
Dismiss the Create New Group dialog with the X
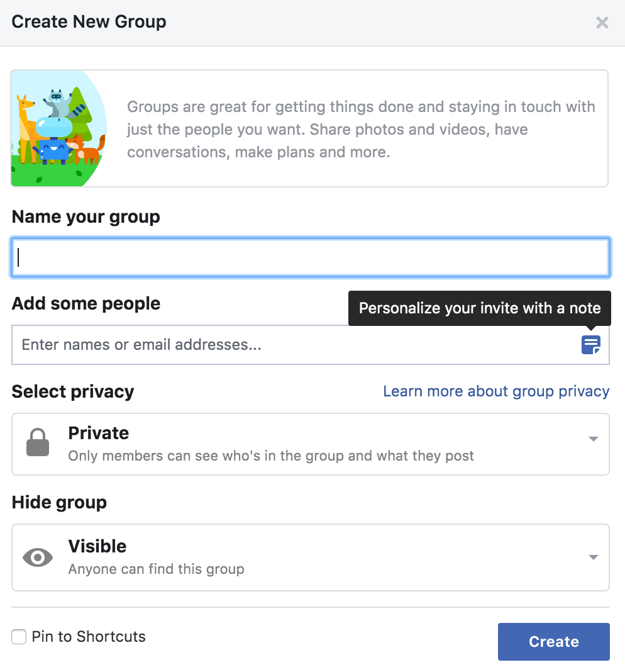coord(602,22)
